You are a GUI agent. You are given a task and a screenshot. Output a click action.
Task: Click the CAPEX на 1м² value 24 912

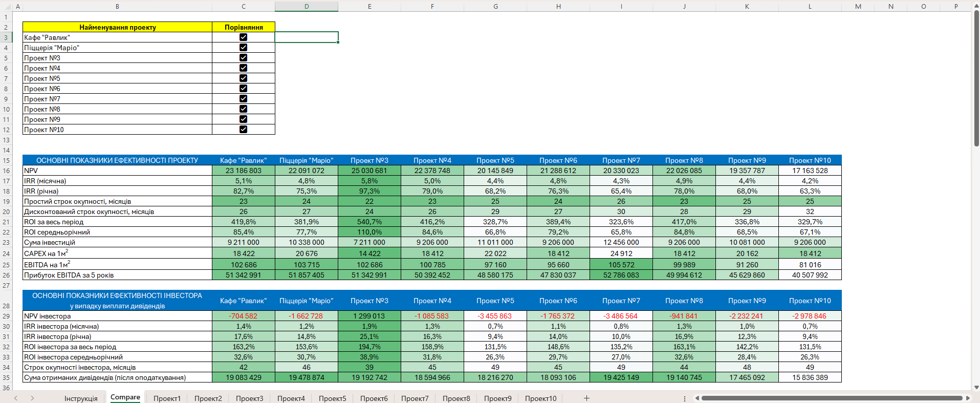pos(621,253)
